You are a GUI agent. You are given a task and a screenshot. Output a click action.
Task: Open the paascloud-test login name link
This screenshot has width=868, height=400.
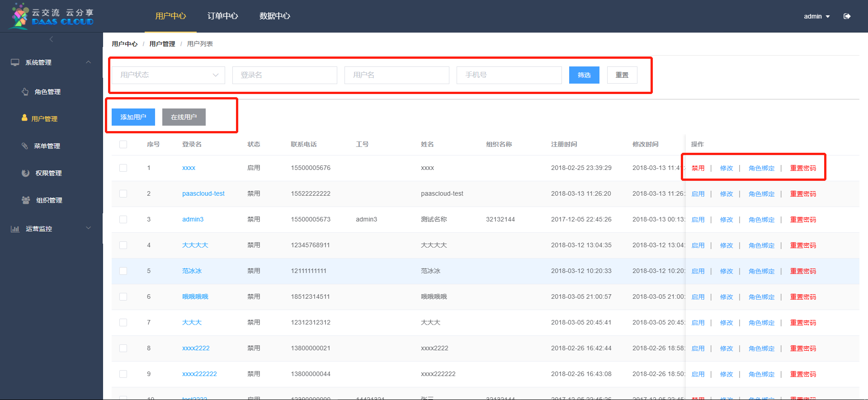(x=203, y=193)
